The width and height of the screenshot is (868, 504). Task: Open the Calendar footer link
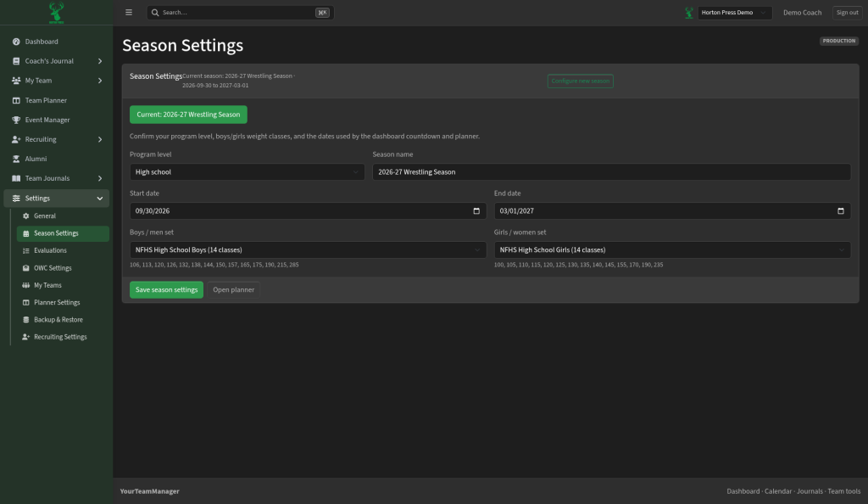click(x=778, y=491)
